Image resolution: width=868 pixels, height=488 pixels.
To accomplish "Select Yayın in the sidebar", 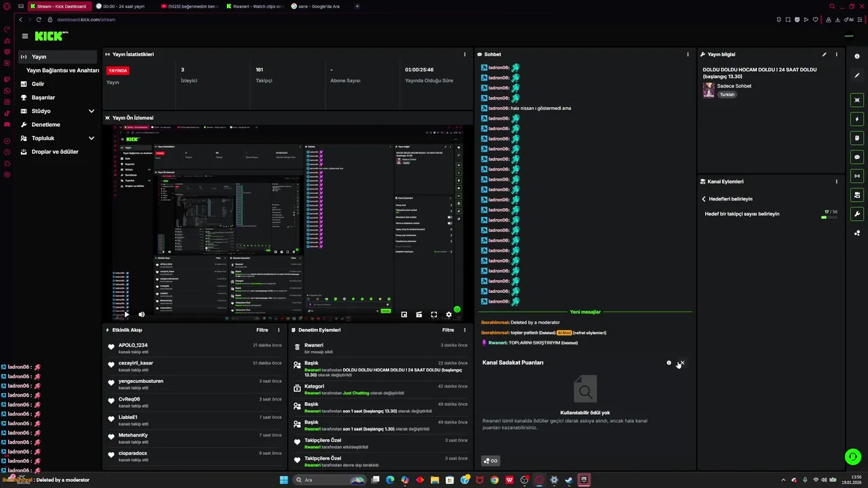I will coord(58,57).
